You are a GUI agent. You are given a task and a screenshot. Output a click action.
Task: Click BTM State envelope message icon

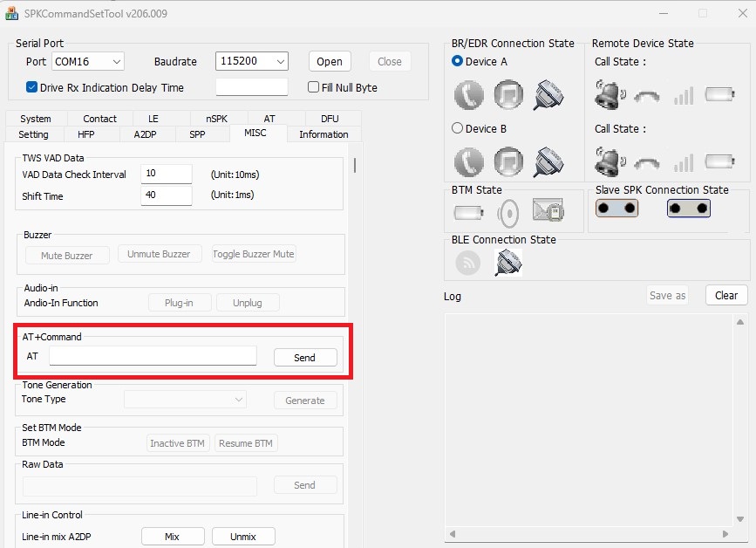pyautogui.click(x=548, y=210)
